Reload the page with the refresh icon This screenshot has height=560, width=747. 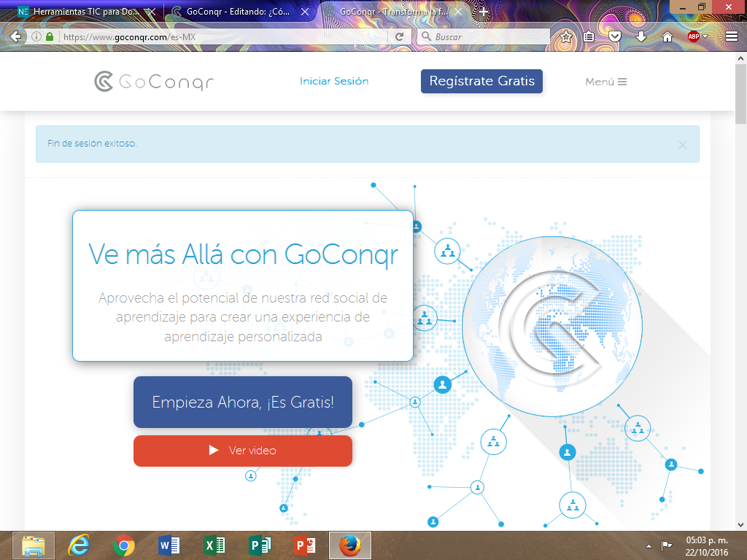[x=399, y=36]
